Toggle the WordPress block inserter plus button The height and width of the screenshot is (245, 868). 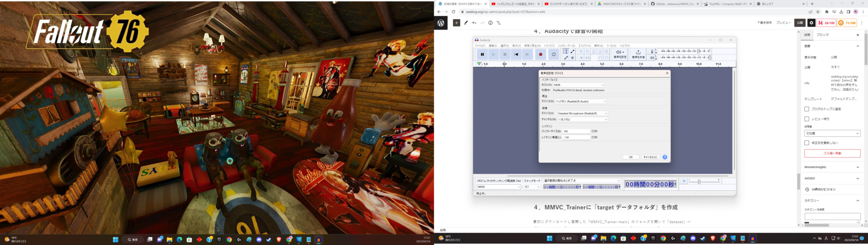point(457,23)
